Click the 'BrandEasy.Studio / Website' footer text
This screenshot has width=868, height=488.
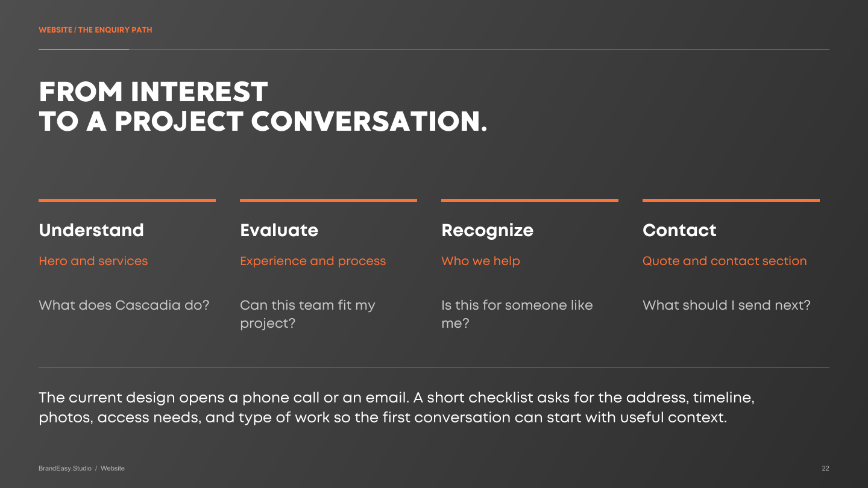81,468
